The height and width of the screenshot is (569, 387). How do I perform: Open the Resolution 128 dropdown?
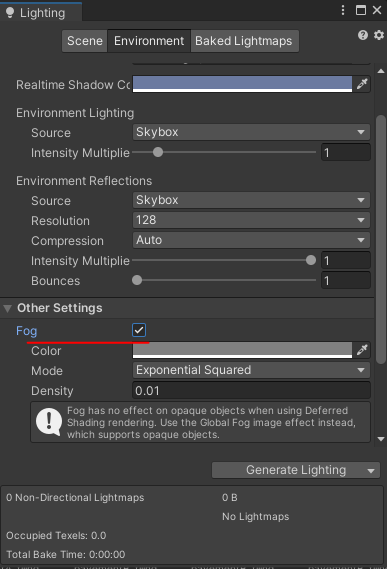[251, 220]
